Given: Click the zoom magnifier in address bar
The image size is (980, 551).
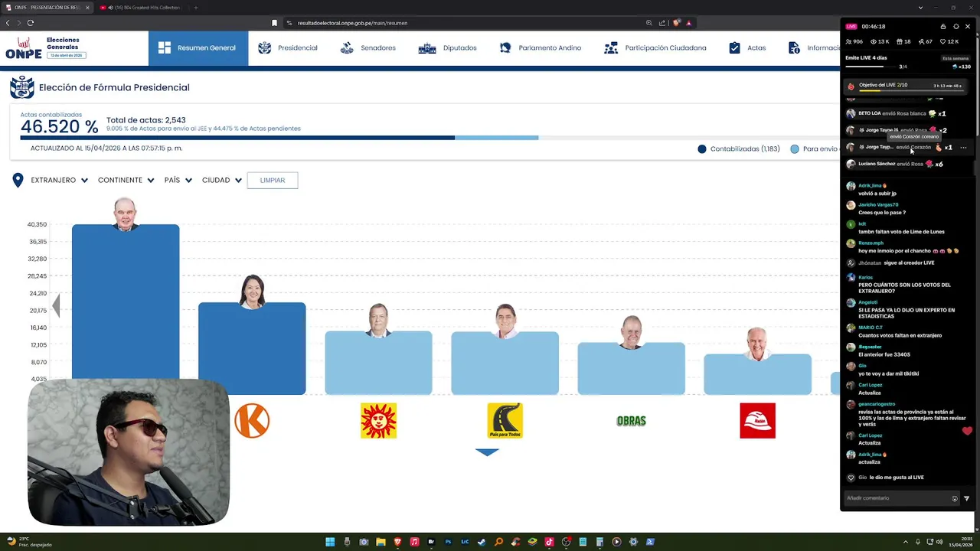Looking at the screenshot, I should click(x=648, y=23).
